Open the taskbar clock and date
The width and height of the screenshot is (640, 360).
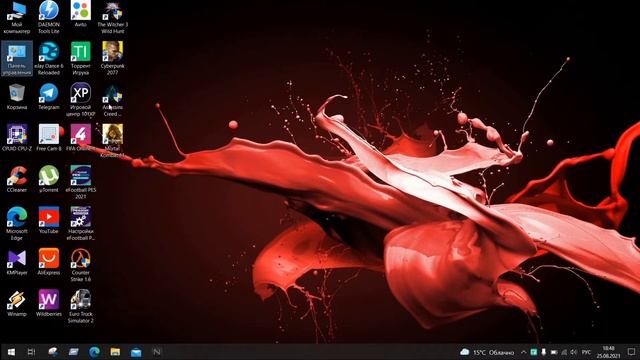pyautogui.click(x=608, y=352)
